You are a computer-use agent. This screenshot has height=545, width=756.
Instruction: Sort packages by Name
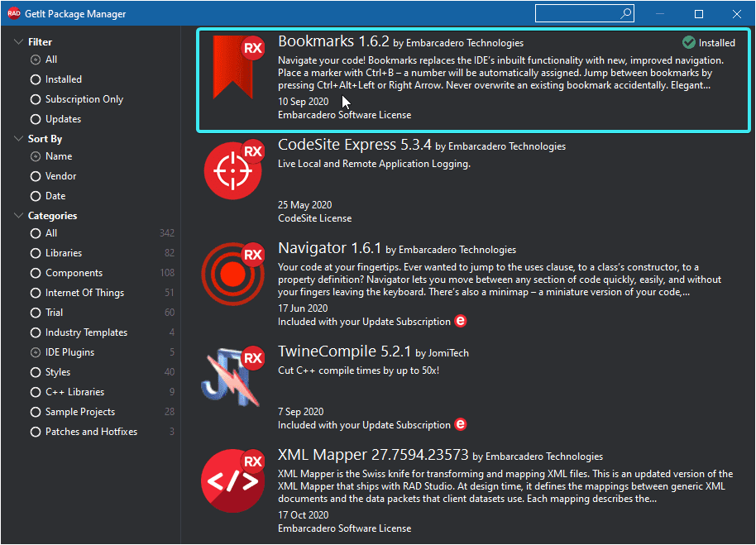tap(51, 156)
